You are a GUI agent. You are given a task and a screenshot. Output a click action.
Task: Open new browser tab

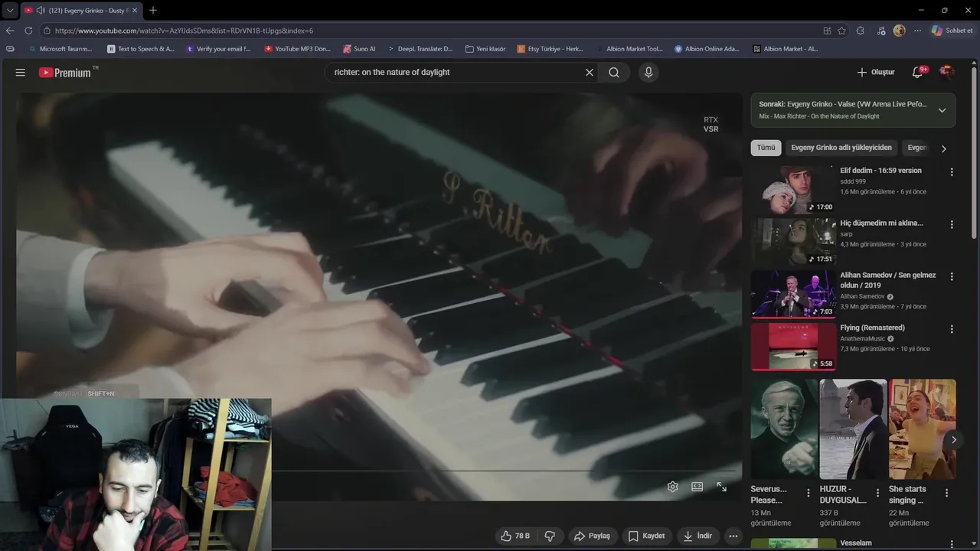(x=153, y=11)
